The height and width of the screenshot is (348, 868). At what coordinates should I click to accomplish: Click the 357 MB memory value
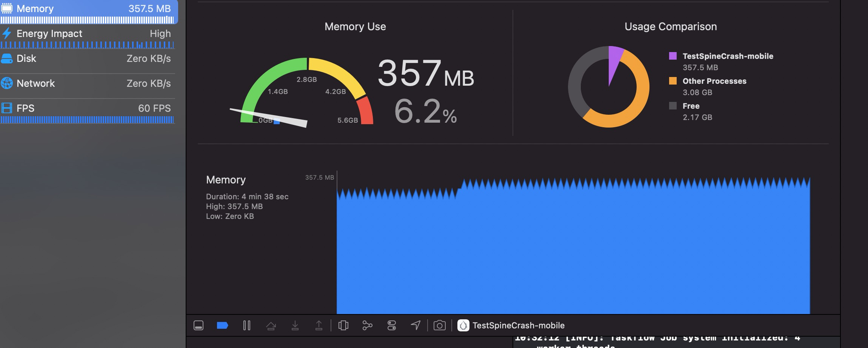(426, 73)
